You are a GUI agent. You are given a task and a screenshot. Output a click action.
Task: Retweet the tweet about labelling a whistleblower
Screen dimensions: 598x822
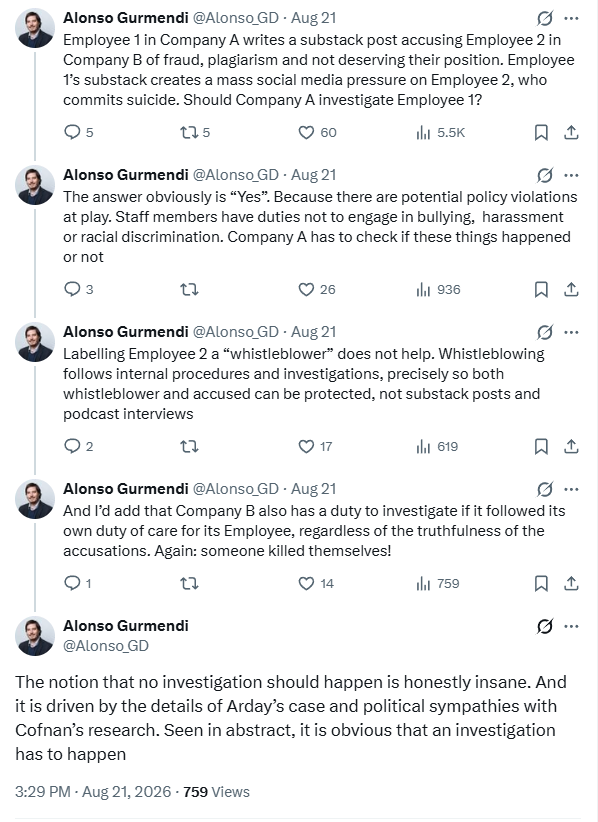[x=189, y=447]
